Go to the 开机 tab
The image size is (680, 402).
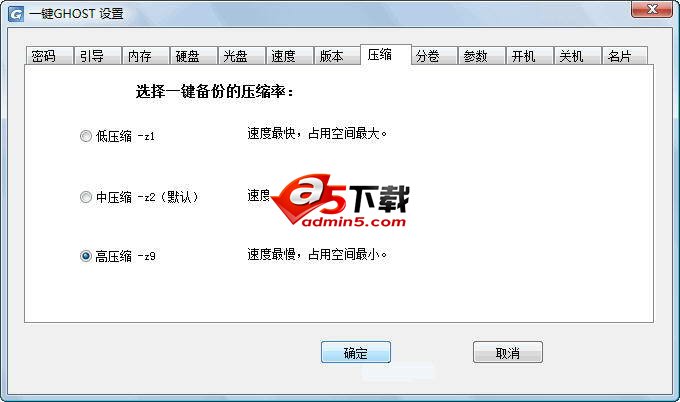pos(530,56)
